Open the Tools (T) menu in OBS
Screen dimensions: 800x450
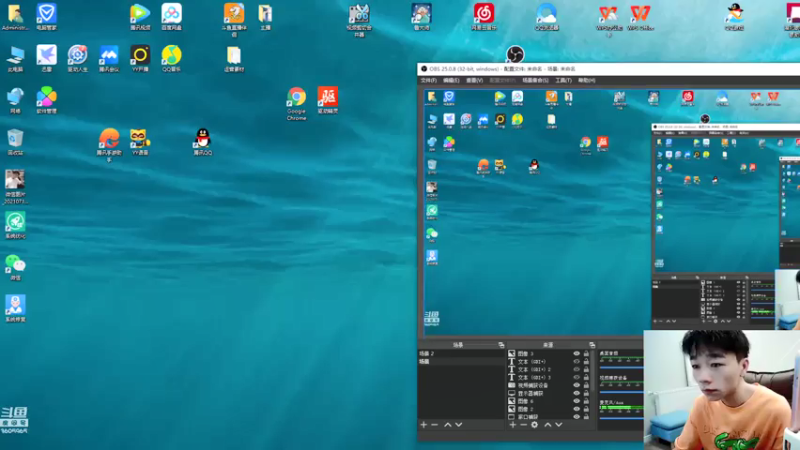(563, 80)
